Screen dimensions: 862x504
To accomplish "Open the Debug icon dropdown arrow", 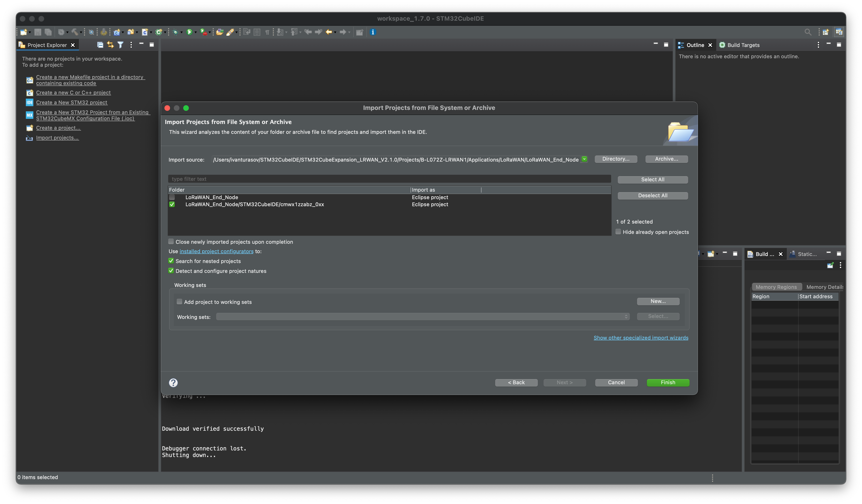I will 182,32.
